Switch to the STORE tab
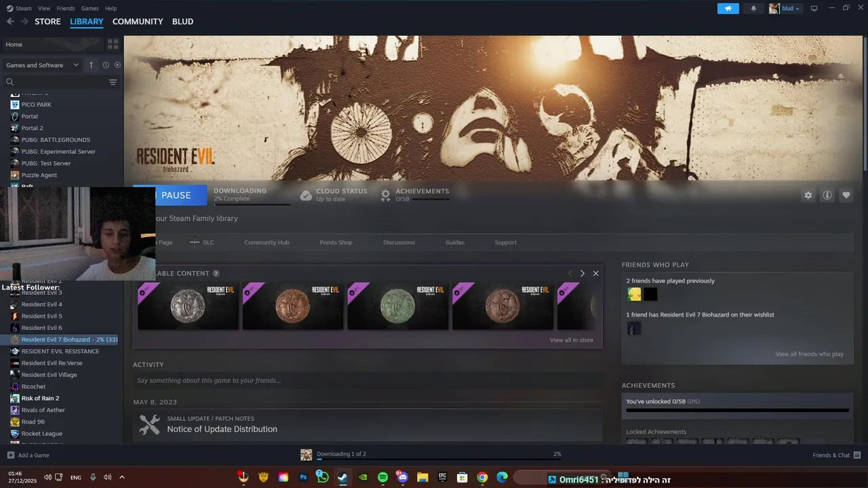The image size is (868, 488). 47,22
